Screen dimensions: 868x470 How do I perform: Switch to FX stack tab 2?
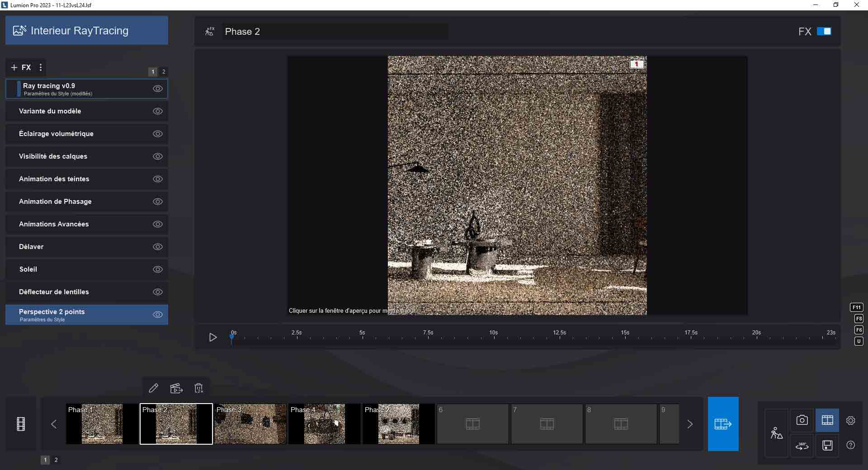(x=163, y=72)
